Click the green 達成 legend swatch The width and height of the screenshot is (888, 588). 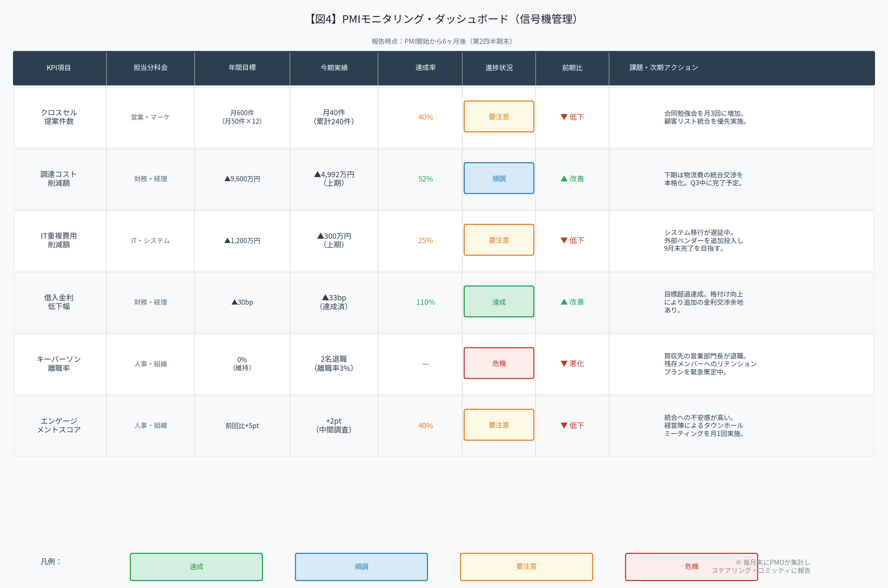(x=196, y=567)
